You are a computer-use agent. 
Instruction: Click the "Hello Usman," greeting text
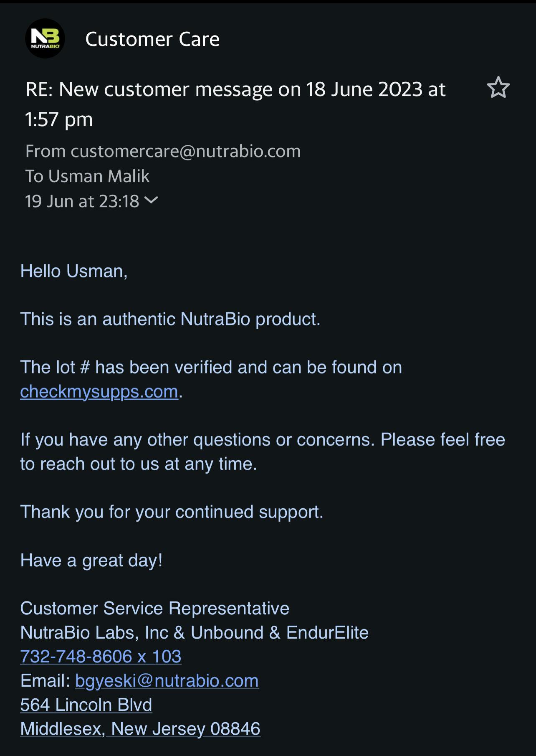point(74,271)
